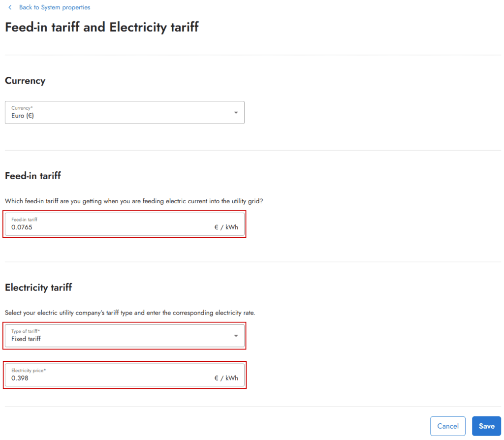Click the Currency section heading

click(25, 81)
